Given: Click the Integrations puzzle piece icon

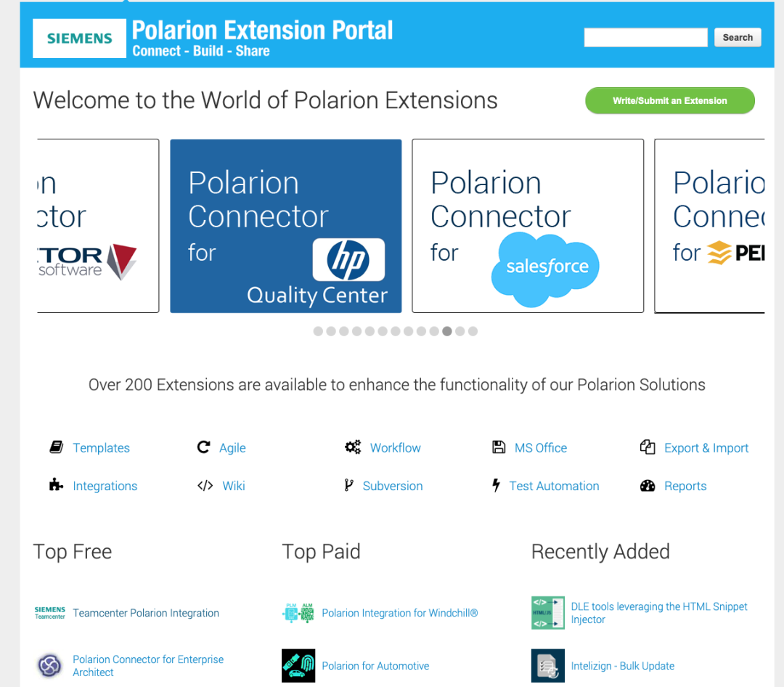Looking at the screenshot, I should coord(56,485).
